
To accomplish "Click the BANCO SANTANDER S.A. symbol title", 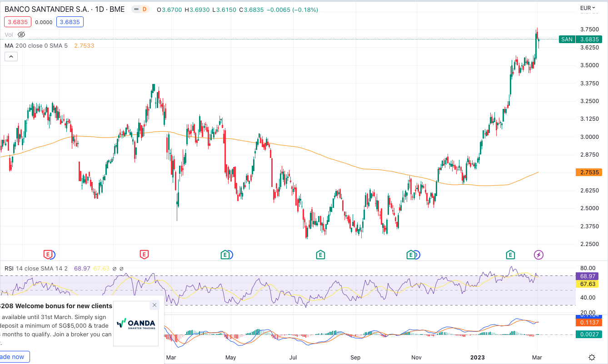I will click(65, 10).
